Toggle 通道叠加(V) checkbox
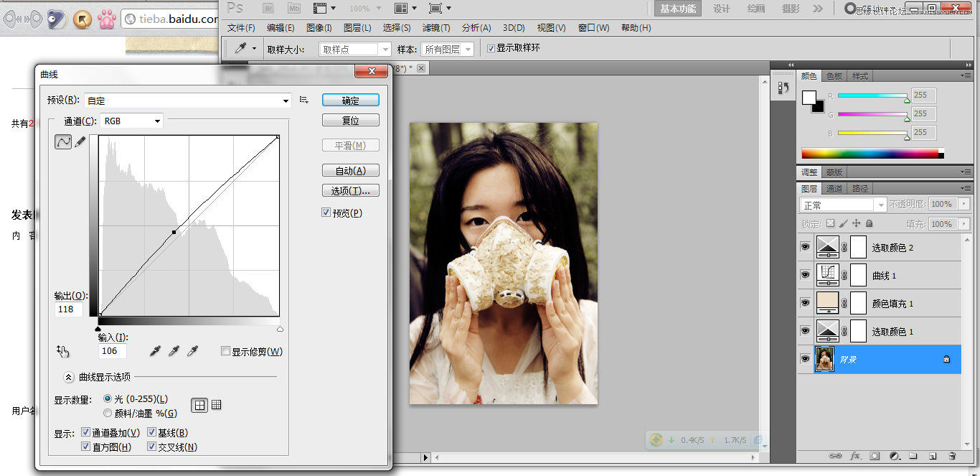This screenshot has width=980, height=476. coord(86,432)
